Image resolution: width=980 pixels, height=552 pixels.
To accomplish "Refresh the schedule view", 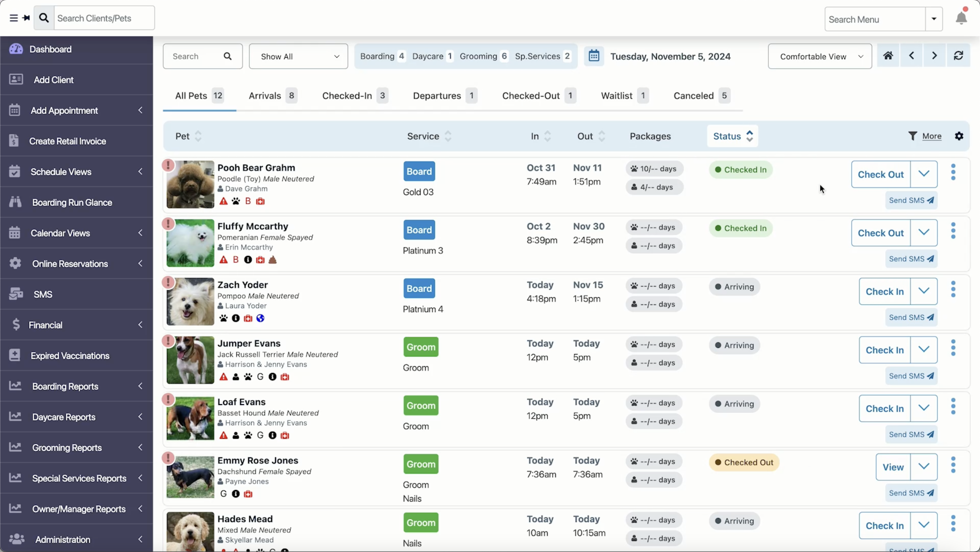I will [958, 56].
